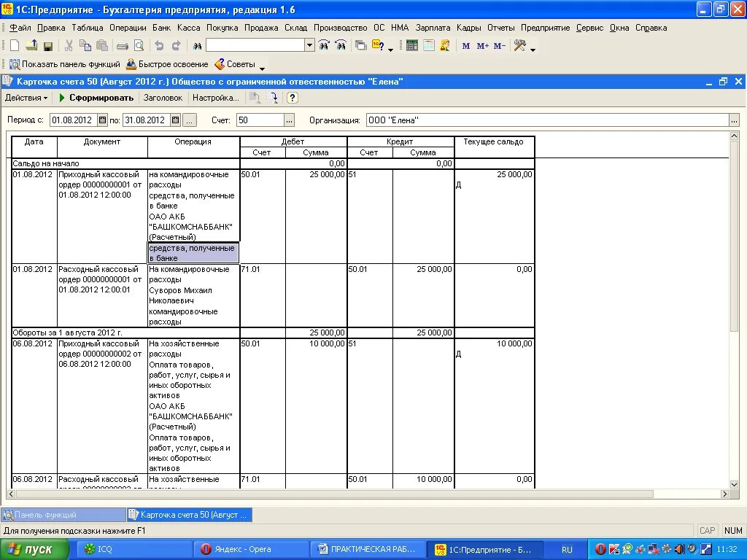Open calendar picker for start date 01.08.2012
Screen dimensions: 747x560
click(x=102, y=120)
